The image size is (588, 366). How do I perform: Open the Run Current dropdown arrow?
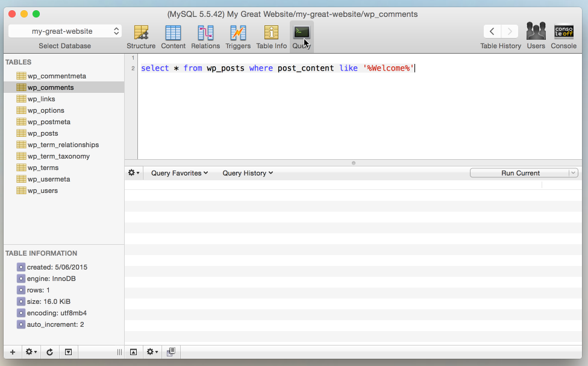[573, 173]
